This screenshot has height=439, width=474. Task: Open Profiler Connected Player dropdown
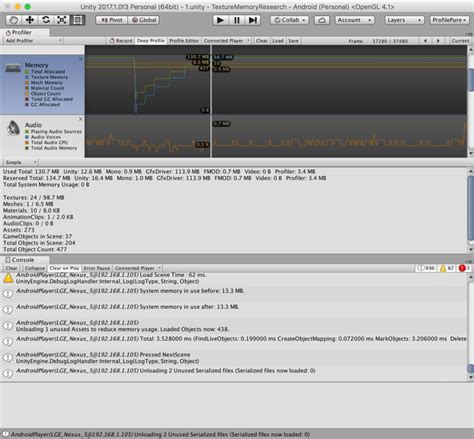[226, 41]
